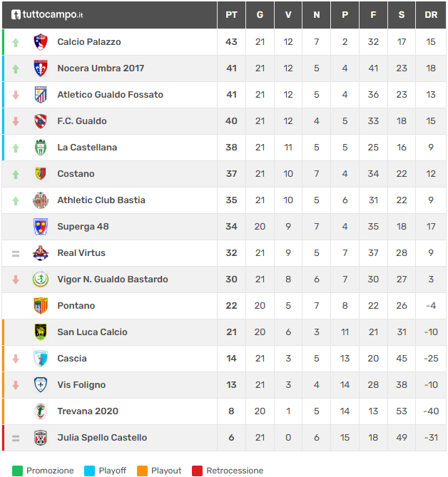Image resolution: width=448 pixels, height=477 pixels.
Task: Click the up arrow beside Costano
Action: pos(16,174)
